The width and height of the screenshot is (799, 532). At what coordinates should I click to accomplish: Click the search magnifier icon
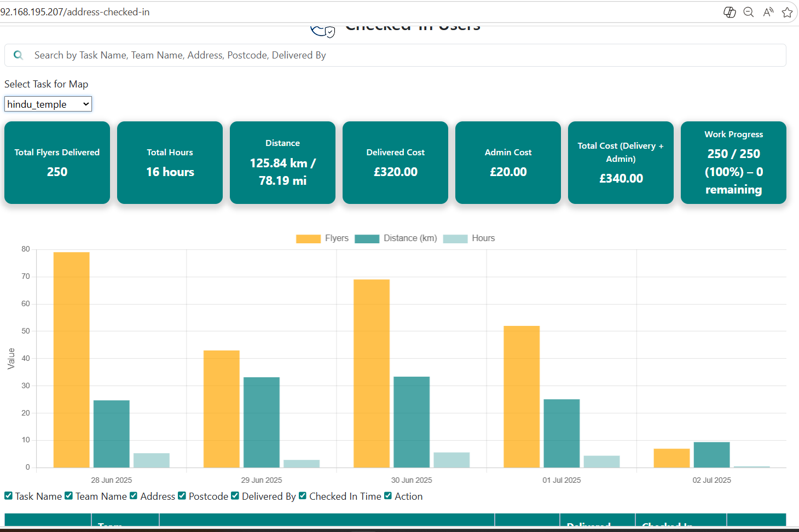click(18, 55)
